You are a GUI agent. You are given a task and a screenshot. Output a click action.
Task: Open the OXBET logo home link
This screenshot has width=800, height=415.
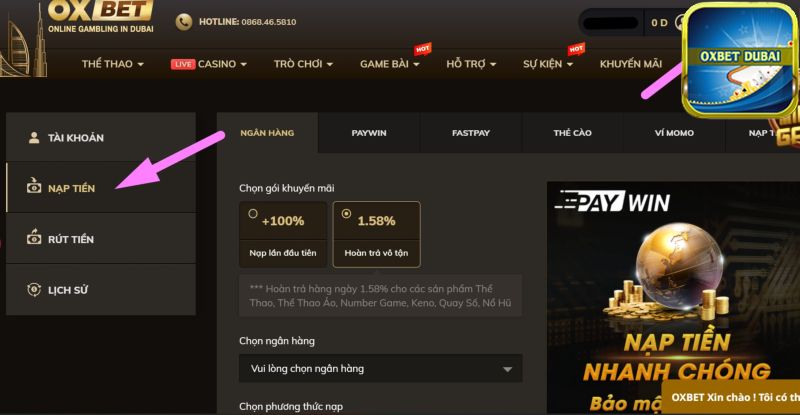101,16
